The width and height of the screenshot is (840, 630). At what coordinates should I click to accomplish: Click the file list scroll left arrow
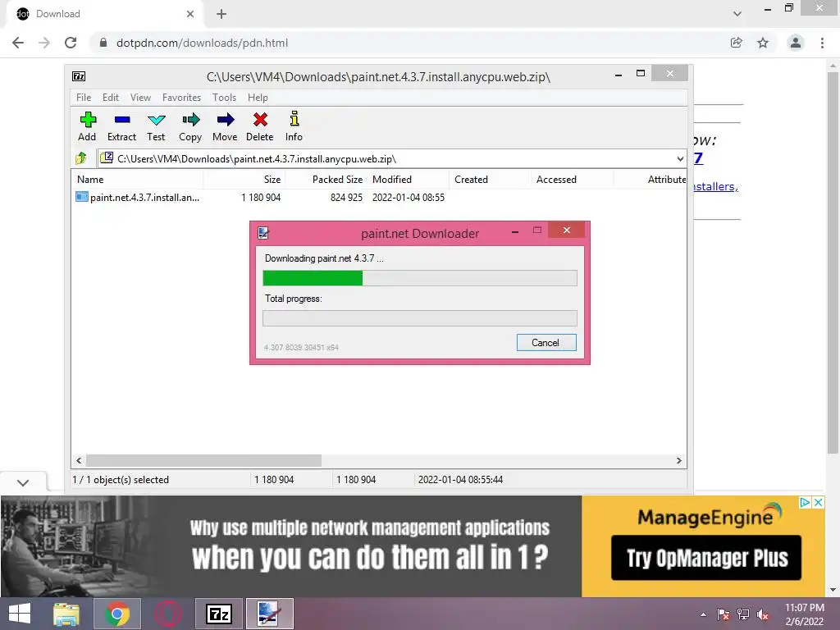(x=80, y=461)
